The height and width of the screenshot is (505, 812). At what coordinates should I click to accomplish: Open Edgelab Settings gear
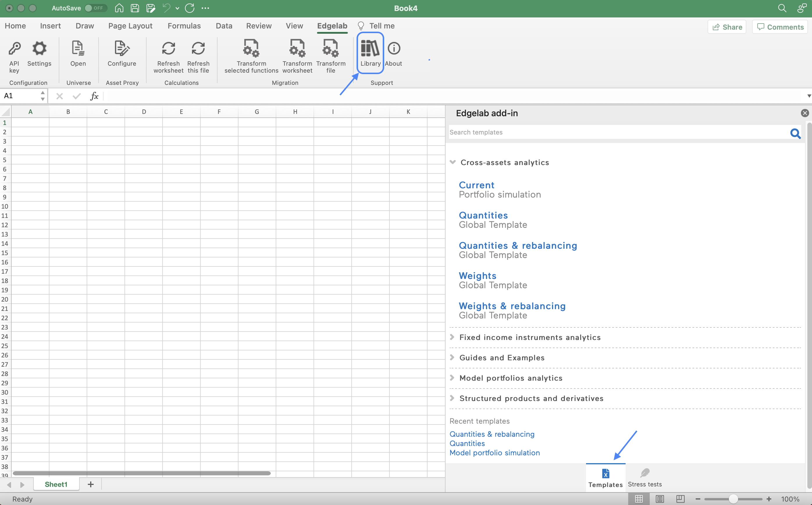pyautogui.click(x=39, y=53)
